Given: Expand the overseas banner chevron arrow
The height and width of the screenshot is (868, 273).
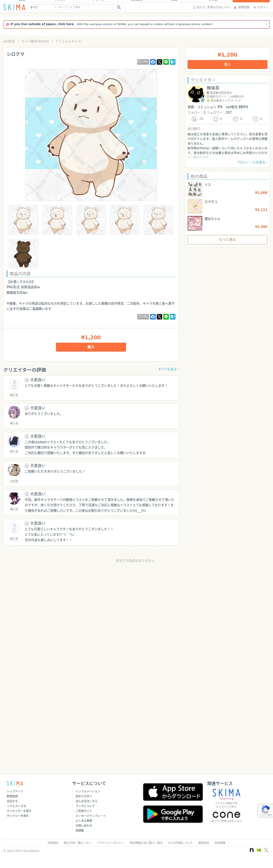Looking at the screenshot, I should coord(266,24).
